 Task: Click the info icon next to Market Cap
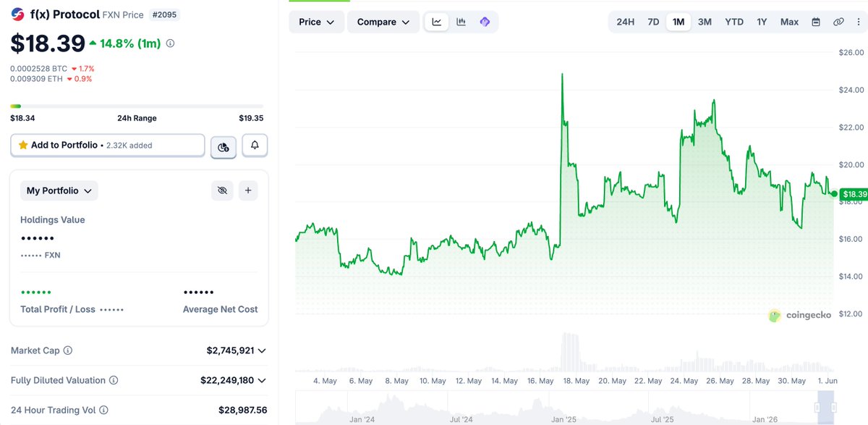(68, 350)
